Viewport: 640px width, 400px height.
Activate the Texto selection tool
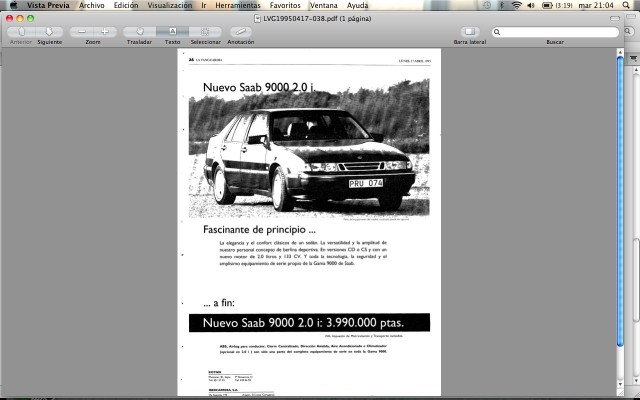tap(172, 32)
